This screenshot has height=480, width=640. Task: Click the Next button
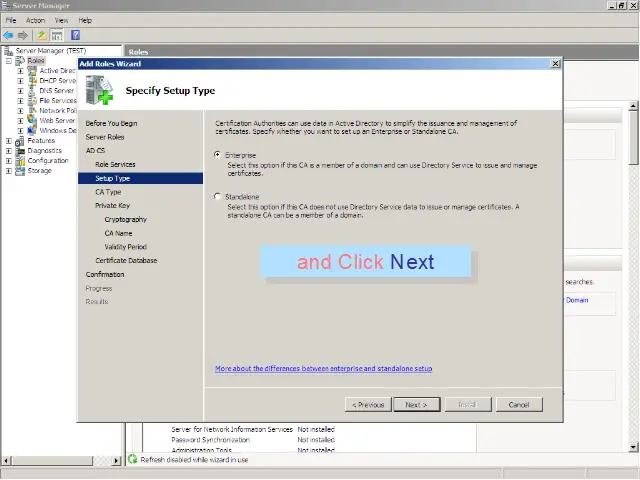click(x=417, y=404)
